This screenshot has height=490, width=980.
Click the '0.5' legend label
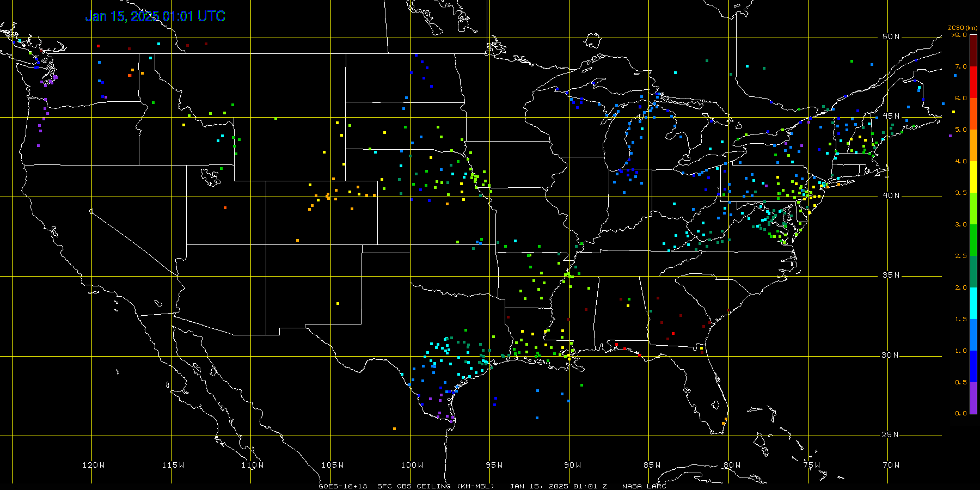961,382
